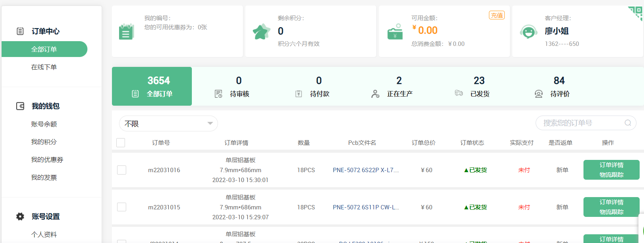
Task: Click the remaining points star icon
Action: pyautogui.click(x=261, y=32)
